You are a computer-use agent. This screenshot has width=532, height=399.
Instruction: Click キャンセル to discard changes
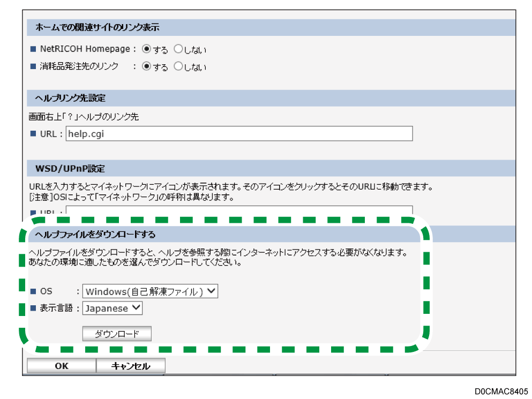coord(130,366)
